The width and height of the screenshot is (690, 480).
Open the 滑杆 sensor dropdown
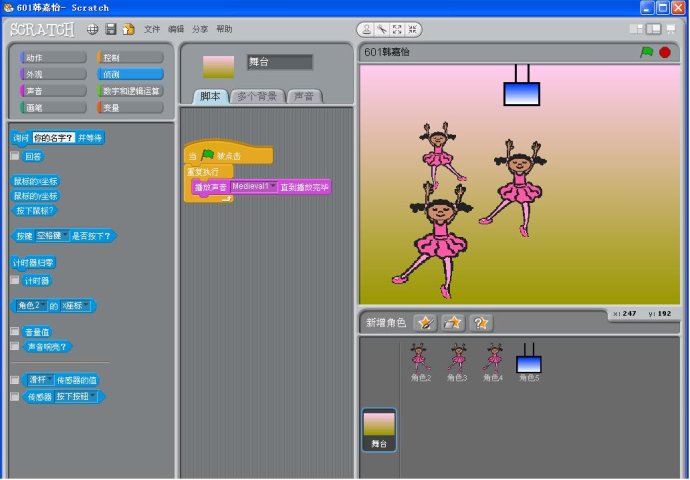coord(41,380)
